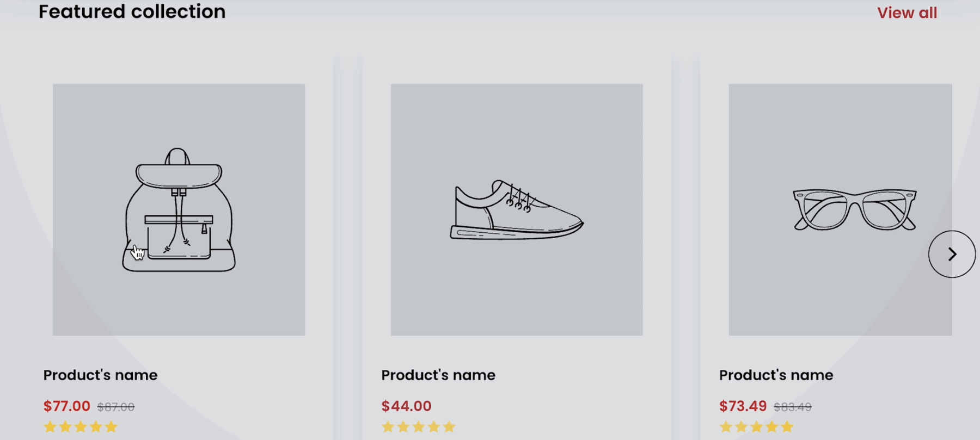
Task: Click the first star under the backpack product
Action: click(49, 427)
